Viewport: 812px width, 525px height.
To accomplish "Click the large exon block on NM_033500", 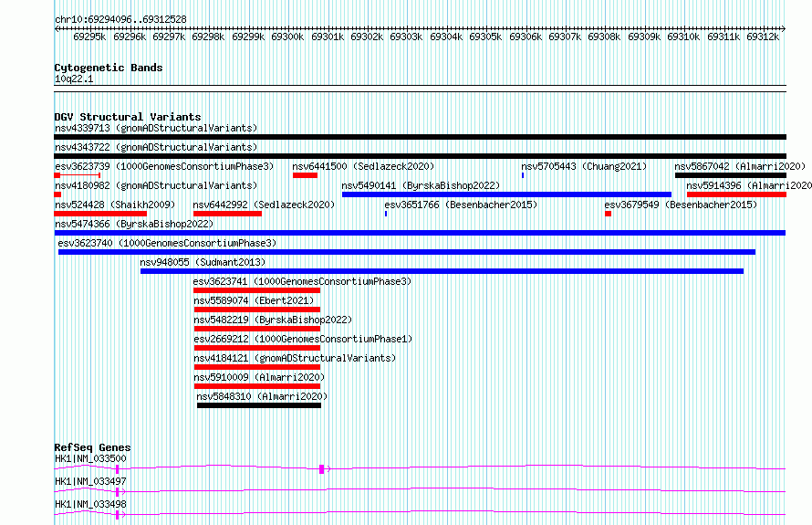I will pos(321,469).
